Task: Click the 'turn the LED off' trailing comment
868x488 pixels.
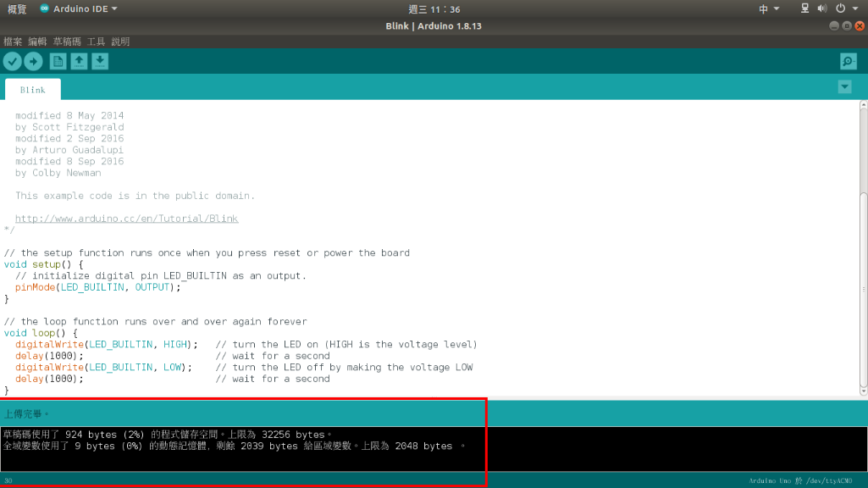Action: (x=345, y=367)
